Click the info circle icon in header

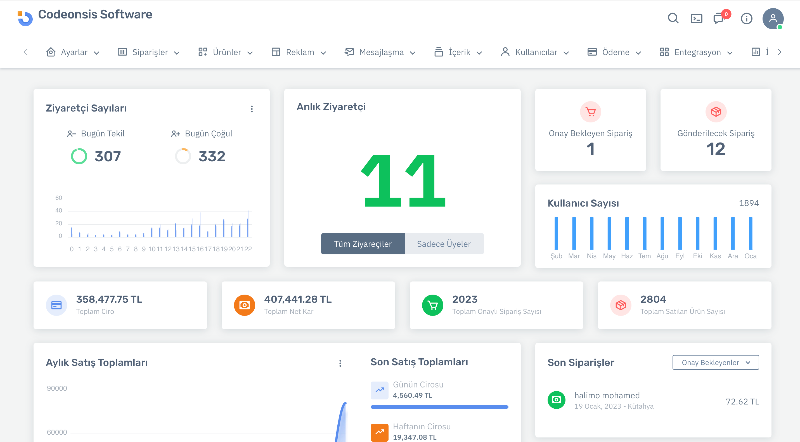click(746, 18)
